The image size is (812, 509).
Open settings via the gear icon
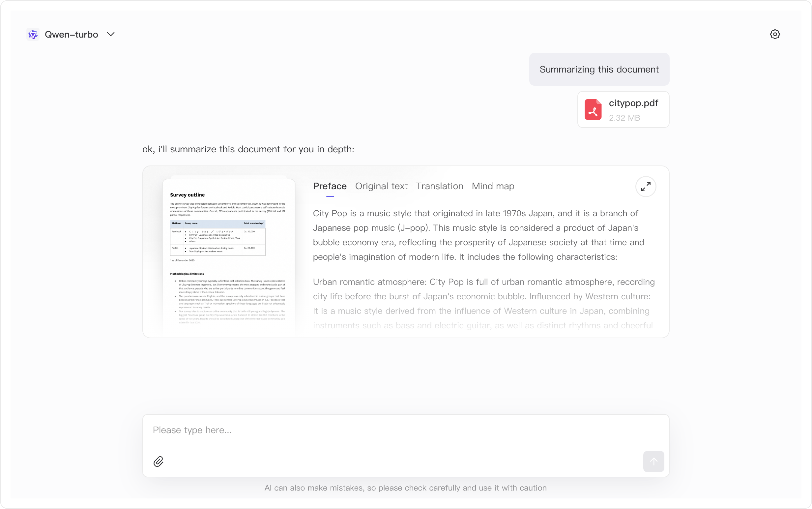775,34
